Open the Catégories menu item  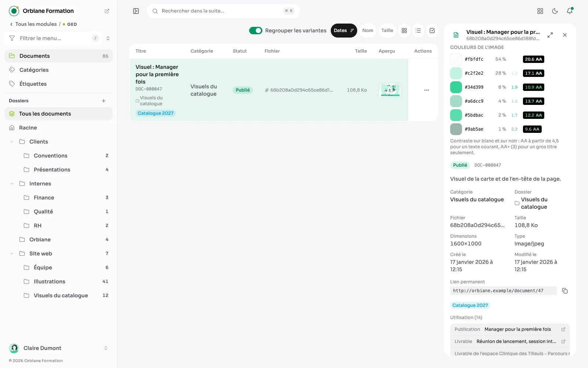[59, 70]
